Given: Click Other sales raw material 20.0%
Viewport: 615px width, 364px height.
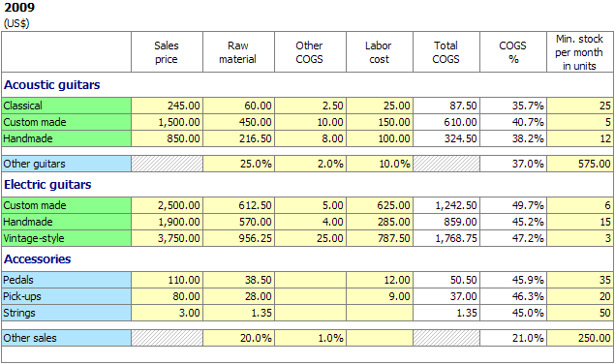Looking at the screenshot, I should point(239,338).
